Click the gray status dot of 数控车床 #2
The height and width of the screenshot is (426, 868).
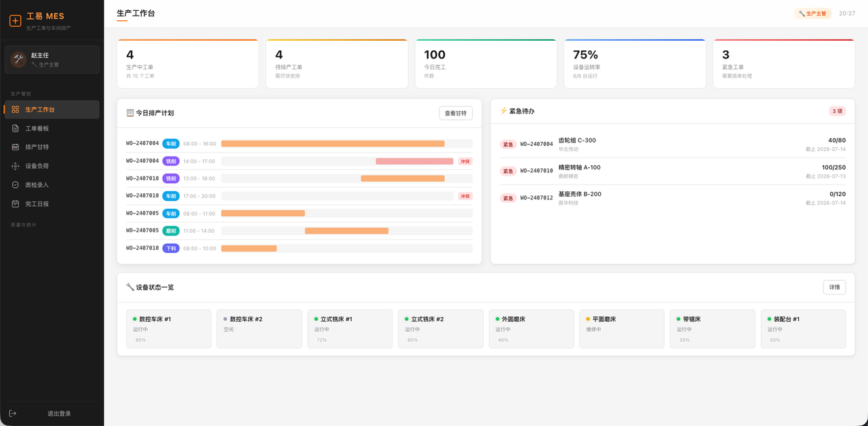225,319
